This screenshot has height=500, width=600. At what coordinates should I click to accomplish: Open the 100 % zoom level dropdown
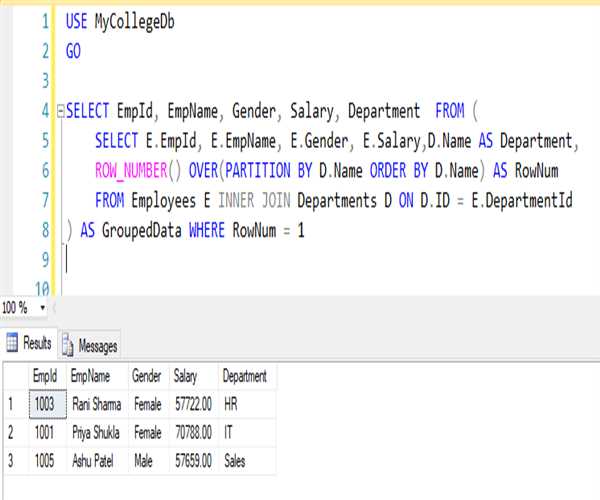pyautogui.click(x=43, y=308)
